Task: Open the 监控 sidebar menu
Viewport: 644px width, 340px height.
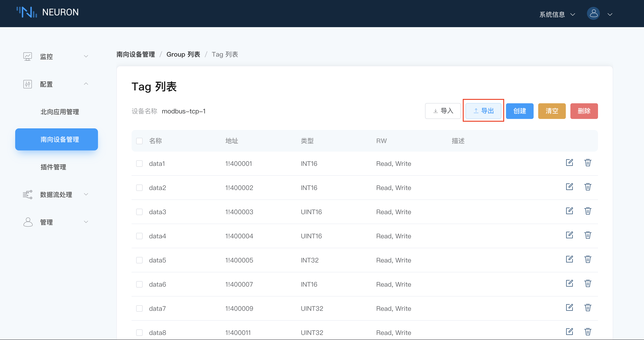Action: (57, 57)
